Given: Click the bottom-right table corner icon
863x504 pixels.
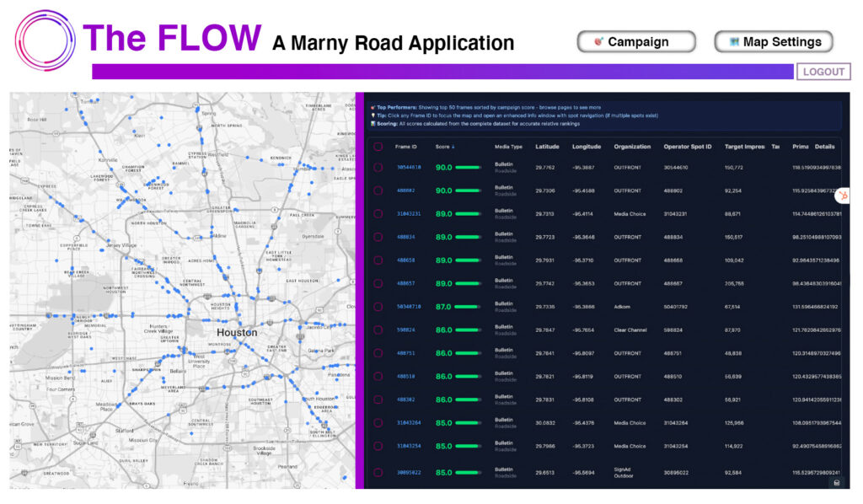Looking at the screenshot, I should 836,483.
